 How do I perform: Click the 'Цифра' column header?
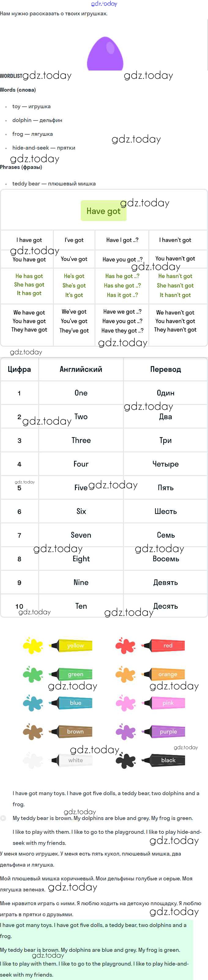19,369
